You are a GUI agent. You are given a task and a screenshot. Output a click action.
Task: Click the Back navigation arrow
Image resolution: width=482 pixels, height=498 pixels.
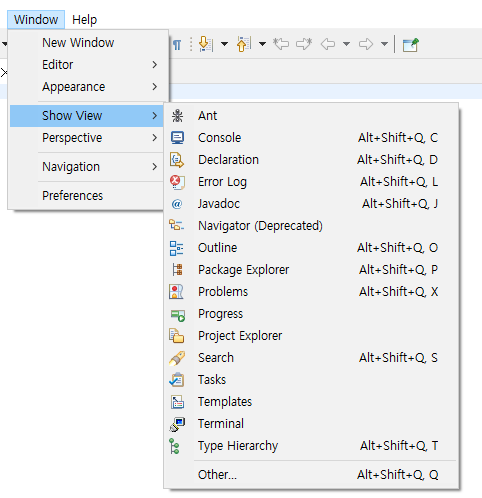click(328, 44)
